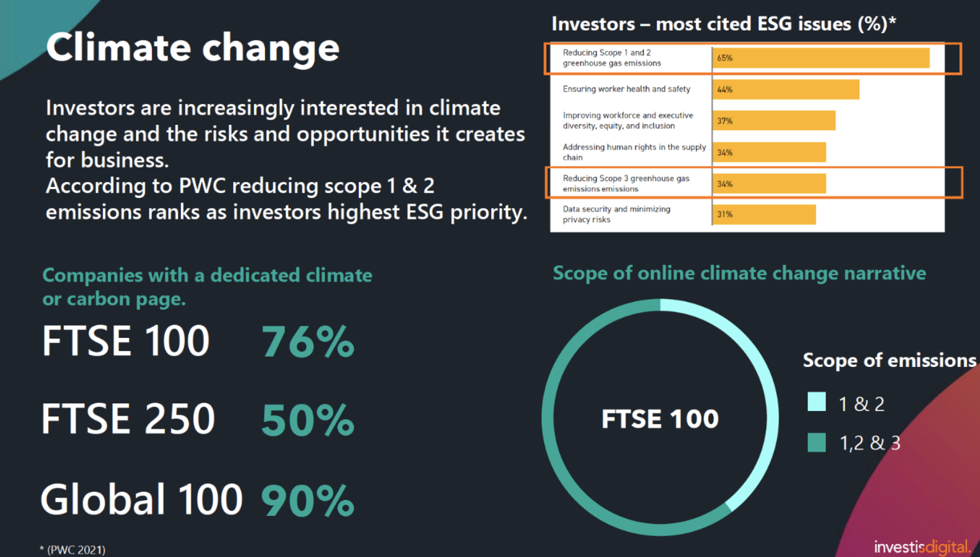Click the teal "1,2 & 3" legend swatch
The height and width of the screenshot is (557, 980).
point(816,442)
